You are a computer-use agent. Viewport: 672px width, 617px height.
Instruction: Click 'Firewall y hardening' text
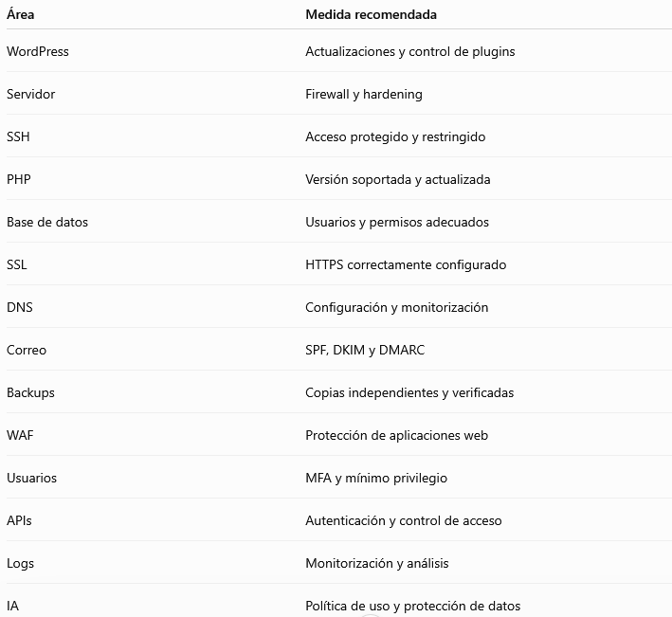point(364,94)
